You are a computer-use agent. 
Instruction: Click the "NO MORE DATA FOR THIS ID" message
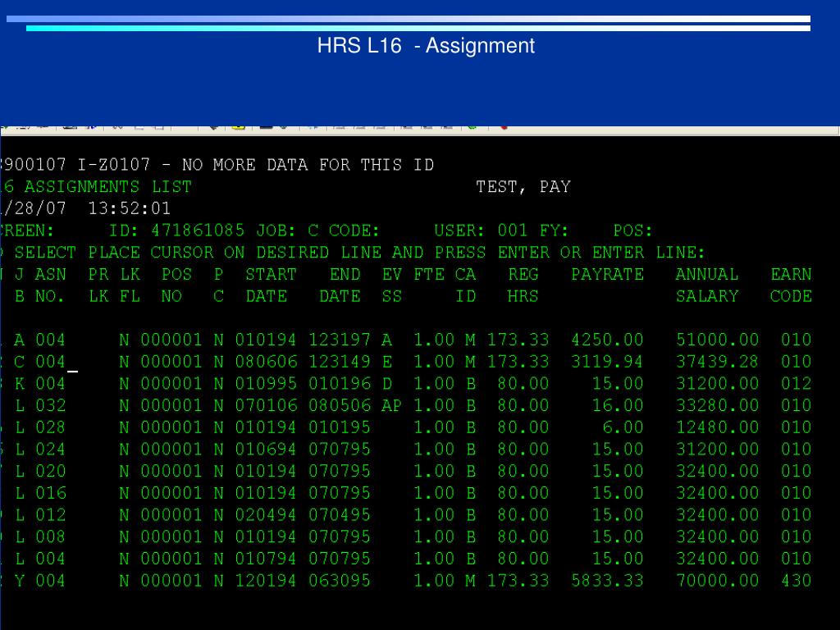click(x=308, y=164)
